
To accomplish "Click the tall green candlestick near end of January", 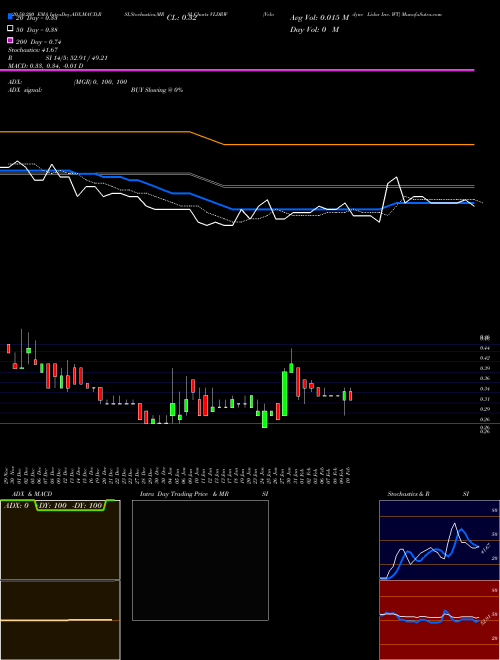I will (x=285, y=394).
